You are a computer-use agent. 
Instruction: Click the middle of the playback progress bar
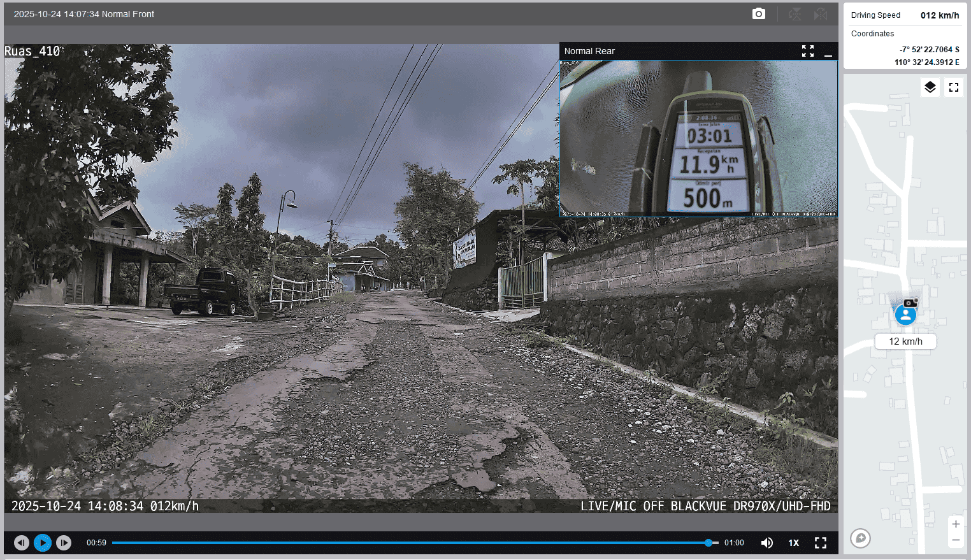point(415,543)
